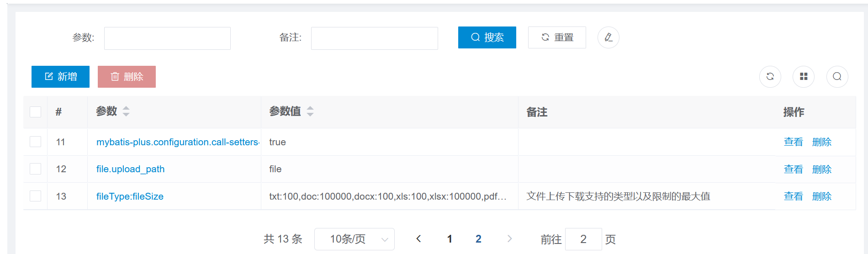Click 查看 for file.upload_path row
Screen dimensions: 868x254
coord(793,169)
